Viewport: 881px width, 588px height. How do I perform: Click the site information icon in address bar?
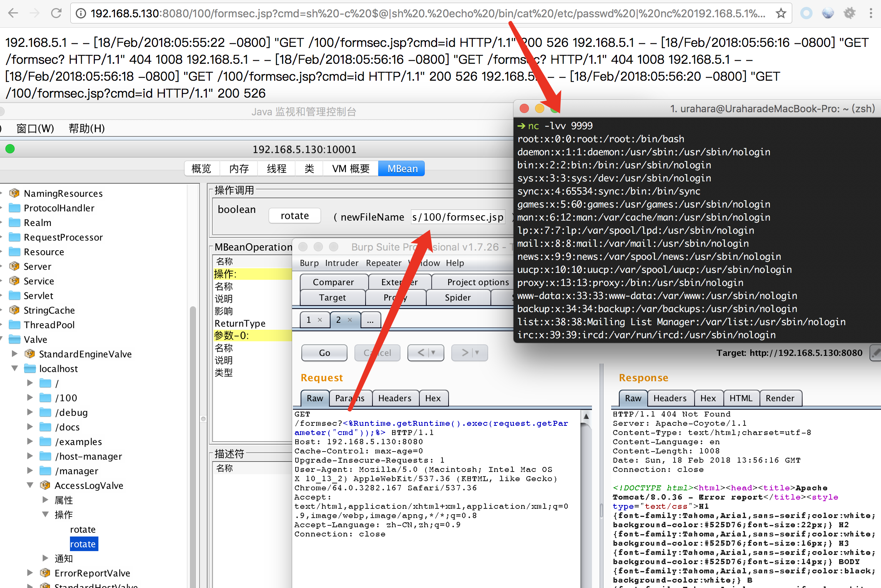coord(80,13)
